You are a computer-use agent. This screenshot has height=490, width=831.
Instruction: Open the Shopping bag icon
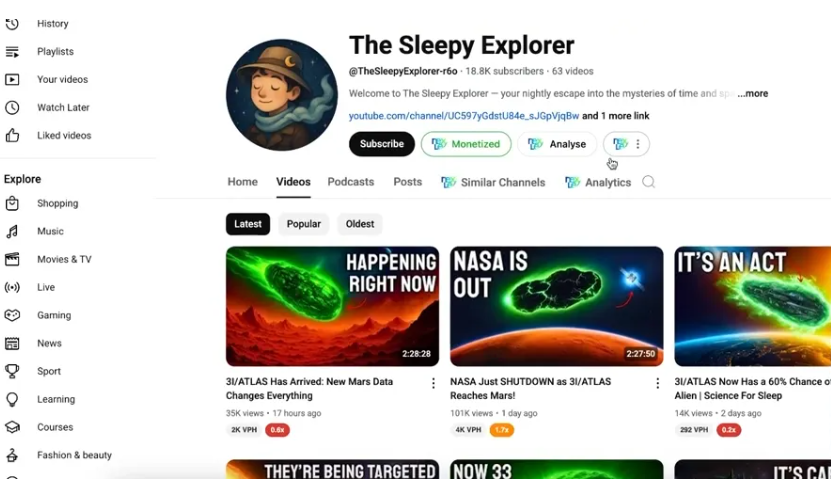click(12, 203)
